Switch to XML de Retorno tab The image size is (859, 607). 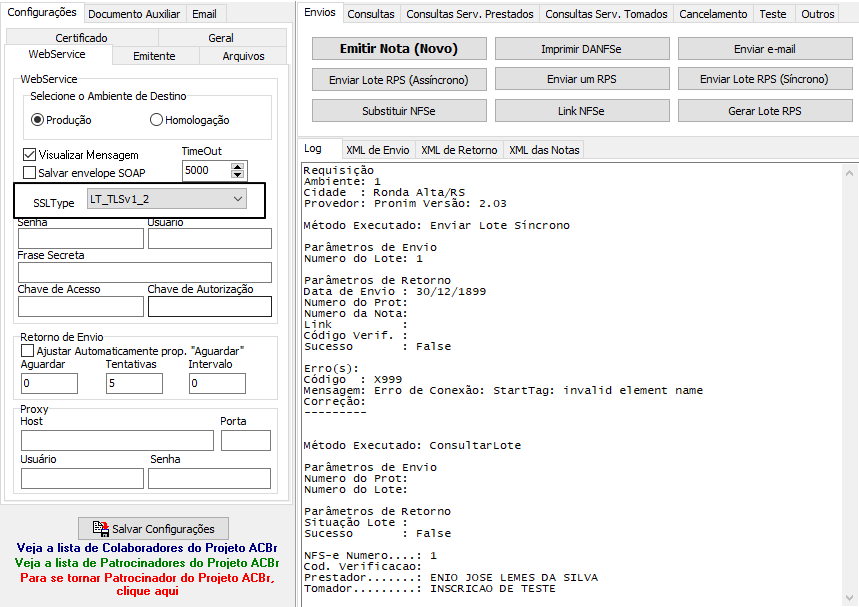coord(459,150)
